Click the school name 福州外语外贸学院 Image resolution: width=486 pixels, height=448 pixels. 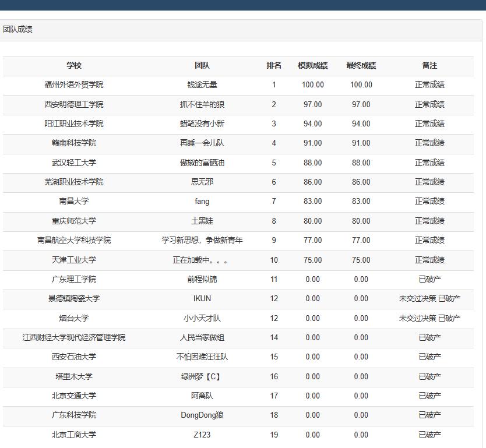pyautogui.click(x=74, y=85)
